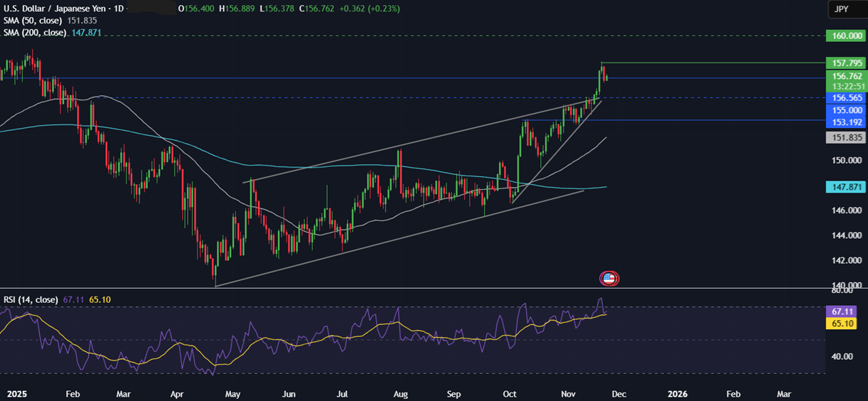868x401 pixels.
Task: Click the close price C156.762 value
Action: coord(318,9)
